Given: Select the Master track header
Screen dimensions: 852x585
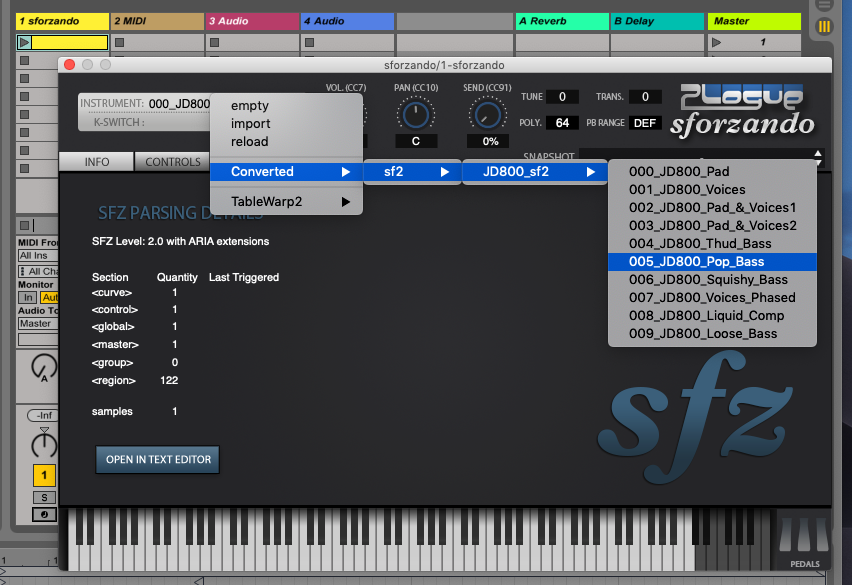Looking at the screenshot, I should [754, 21].
